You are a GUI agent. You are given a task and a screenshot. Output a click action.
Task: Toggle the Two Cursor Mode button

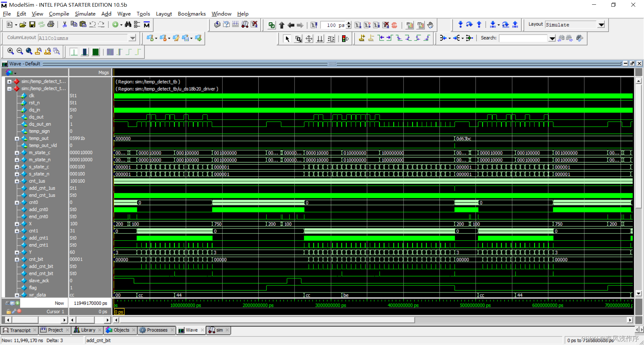point(320,39)
